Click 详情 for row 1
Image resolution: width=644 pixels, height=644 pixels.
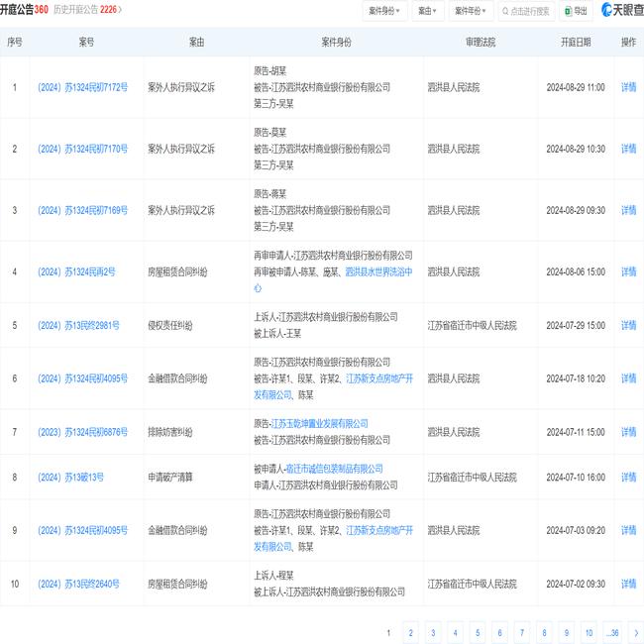click(628, 87)
